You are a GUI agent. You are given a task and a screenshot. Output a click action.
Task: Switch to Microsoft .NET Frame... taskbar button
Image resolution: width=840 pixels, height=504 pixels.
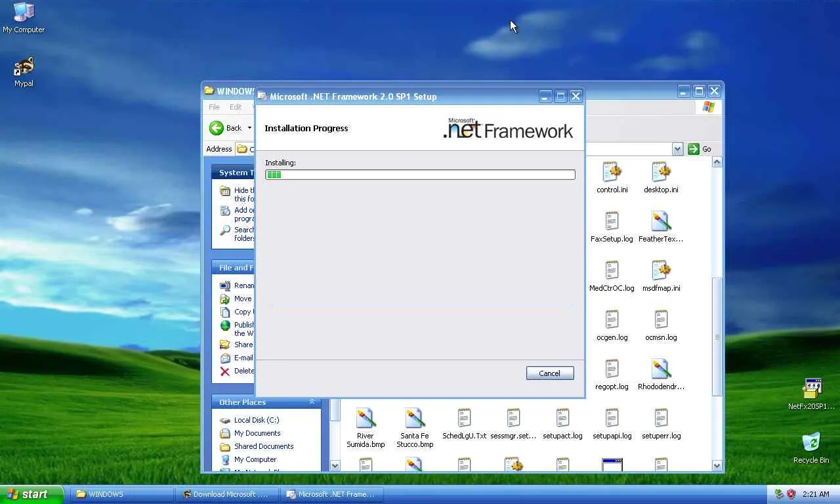(x=332, y=494)
